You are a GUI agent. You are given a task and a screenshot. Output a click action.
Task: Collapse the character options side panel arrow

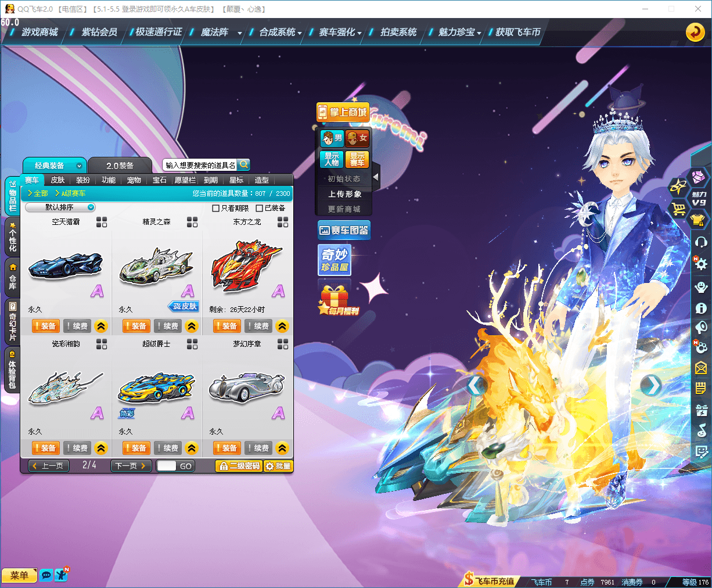[x=376, y=176]
